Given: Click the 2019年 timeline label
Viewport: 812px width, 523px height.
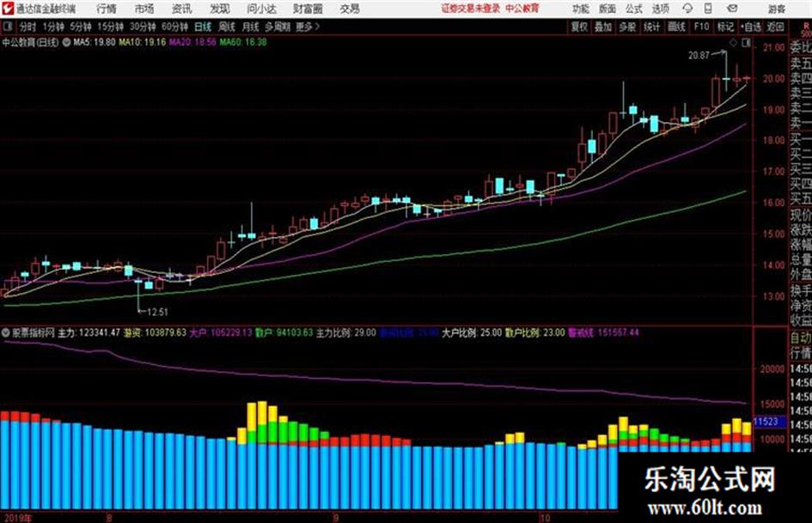Looking at the screenshot, I should (17, 517).
